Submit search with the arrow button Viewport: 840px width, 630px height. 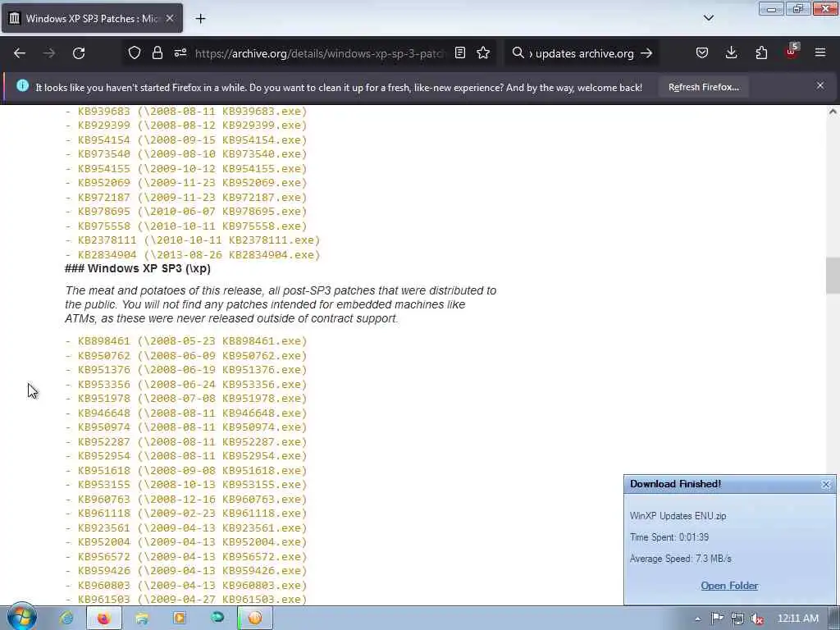(646, 53)
